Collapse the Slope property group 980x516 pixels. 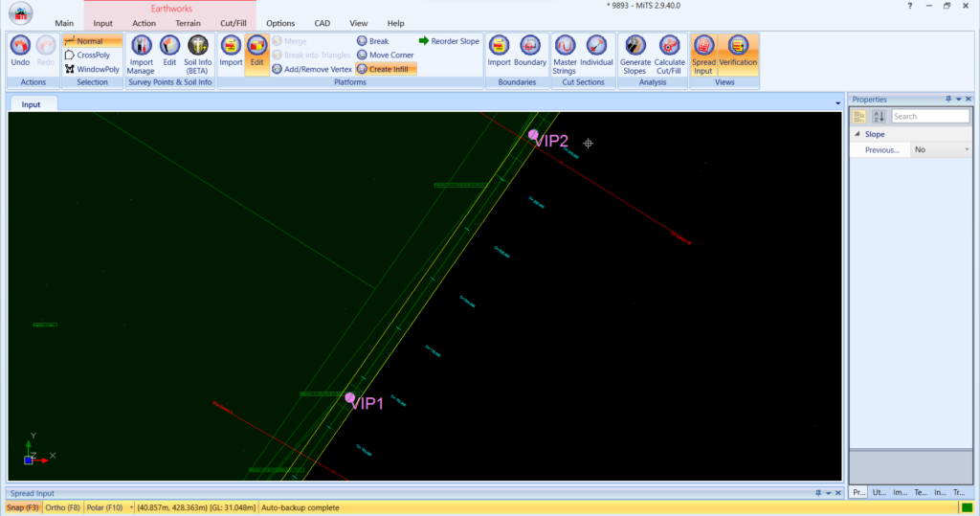click(x=857, y=134)
